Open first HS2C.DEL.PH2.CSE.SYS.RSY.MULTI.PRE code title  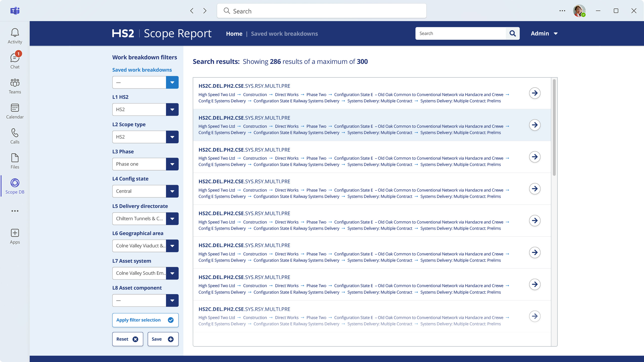click(x=244, y=86)
